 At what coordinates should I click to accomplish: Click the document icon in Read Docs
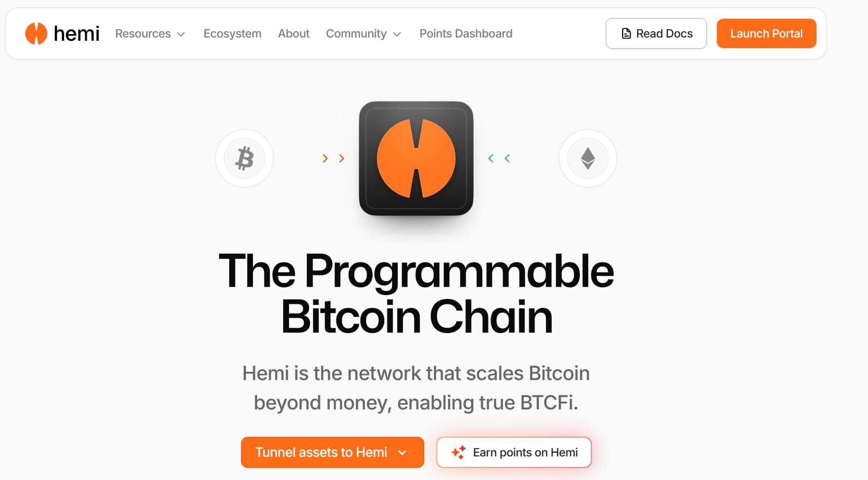626,33
